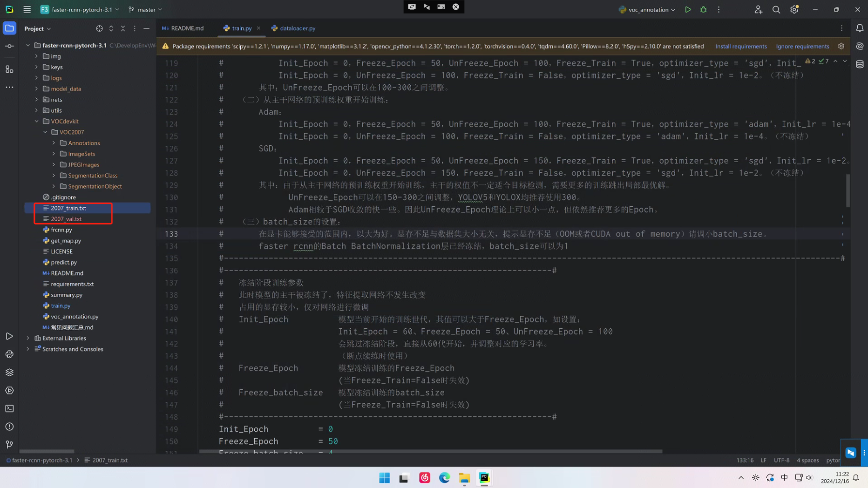Expand External Libraries node
Screen dimensions: 868x488
[x=28, y=338]
